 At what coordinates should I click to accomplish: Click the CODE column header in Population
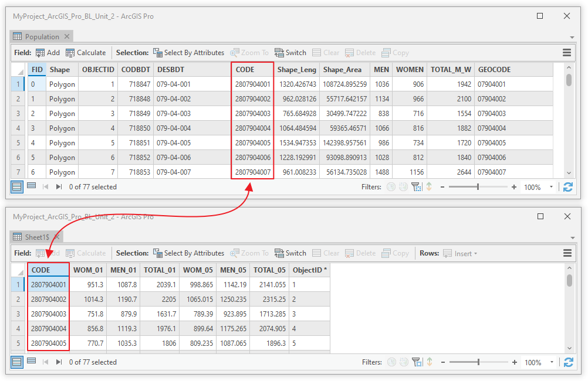click(x=252, y=70)
